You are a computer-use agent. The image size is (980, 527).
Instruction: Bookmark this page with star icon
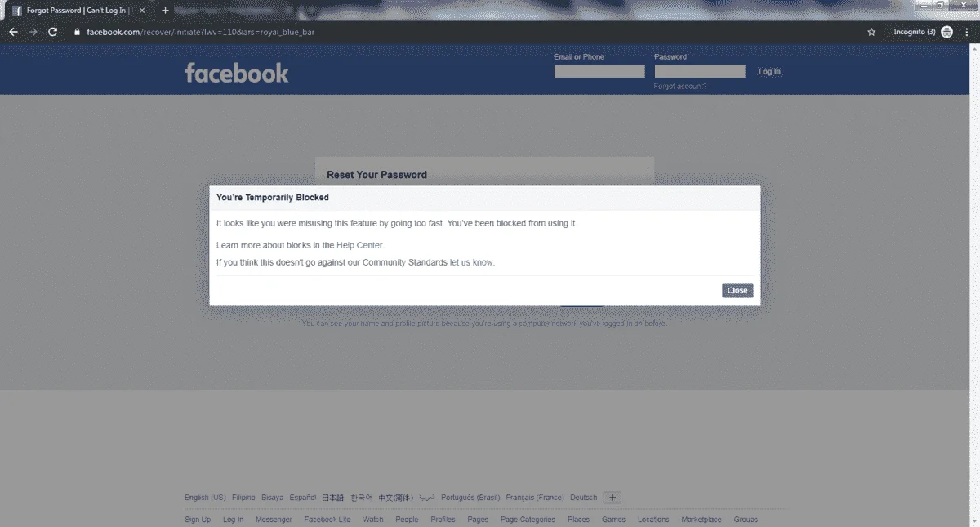[871, 32]
